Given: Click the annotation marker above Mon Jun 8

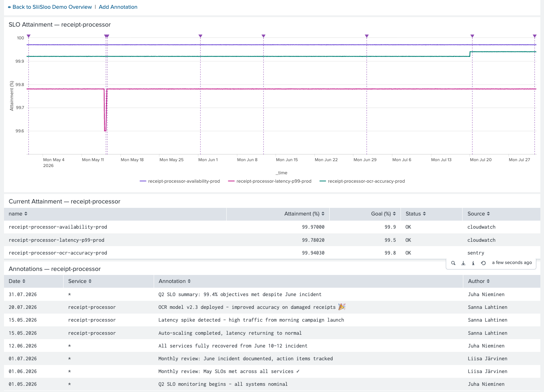Looking at the screenshot, I should [264, 36].
